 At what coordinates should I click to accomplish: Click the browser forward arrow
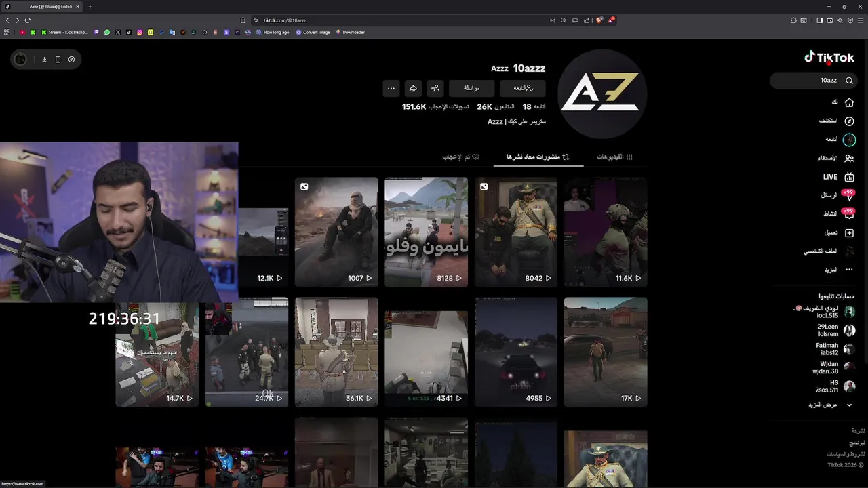pos(18,20)
